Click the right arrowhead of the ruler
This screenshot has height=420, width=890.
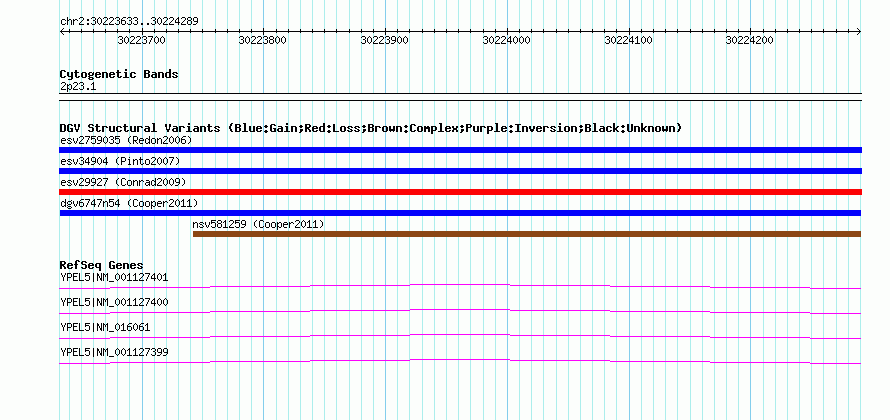tap(859, 32)
